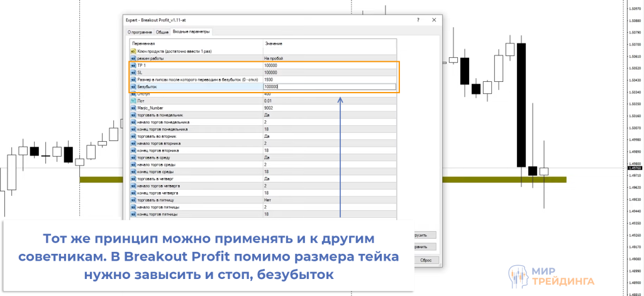Toggle 'торговать в среду' value

(x=330, y=157)
